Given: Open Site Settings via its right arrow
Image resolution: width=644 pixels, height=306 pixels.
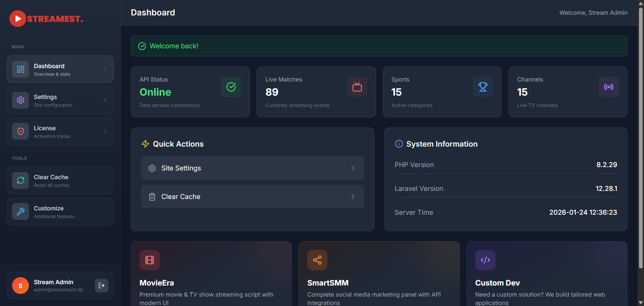Looking at the screenshot, I should pos(353,168).
